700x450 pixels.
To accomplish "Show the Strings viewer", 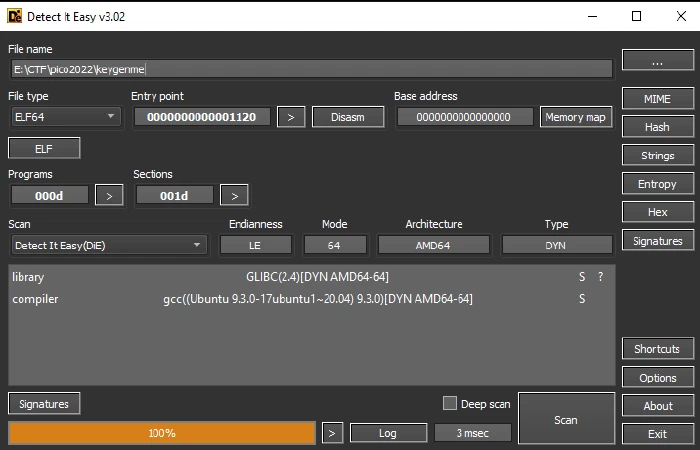I will click(658, 155).
